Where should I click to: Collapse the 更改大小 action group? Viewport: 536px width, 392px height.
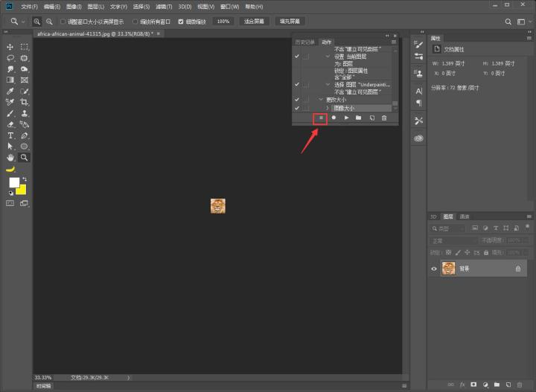[321, 99]
